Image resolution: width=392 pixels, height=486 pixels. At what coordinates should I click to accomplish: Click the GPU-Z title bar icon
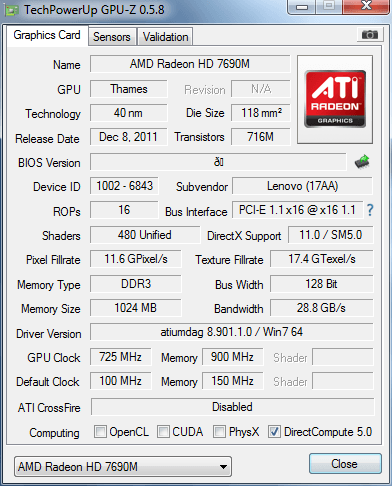click(12, 11)
